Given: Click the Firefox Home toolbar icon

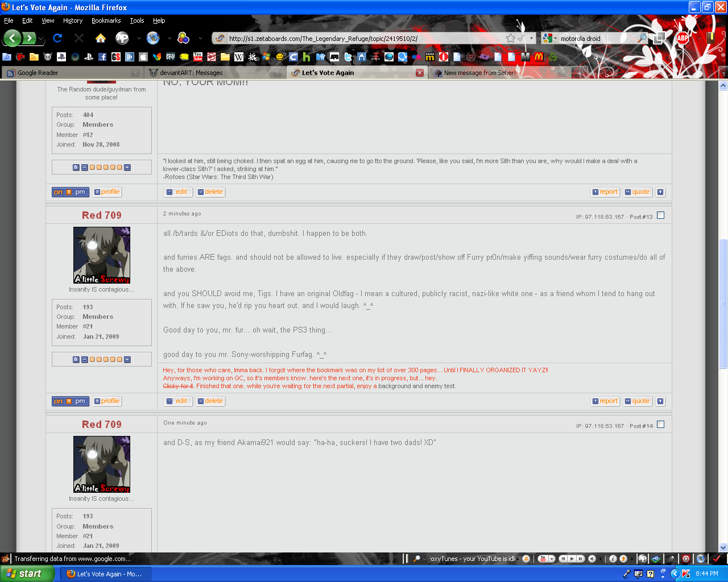Looking at the screenshot, I should point(100,38).
